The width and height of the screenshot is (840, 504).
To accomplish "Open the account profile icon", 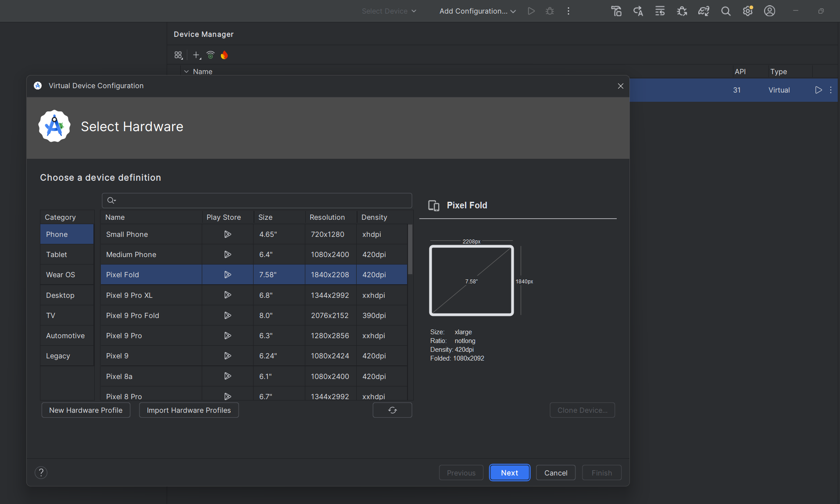I will click(770, 11).
